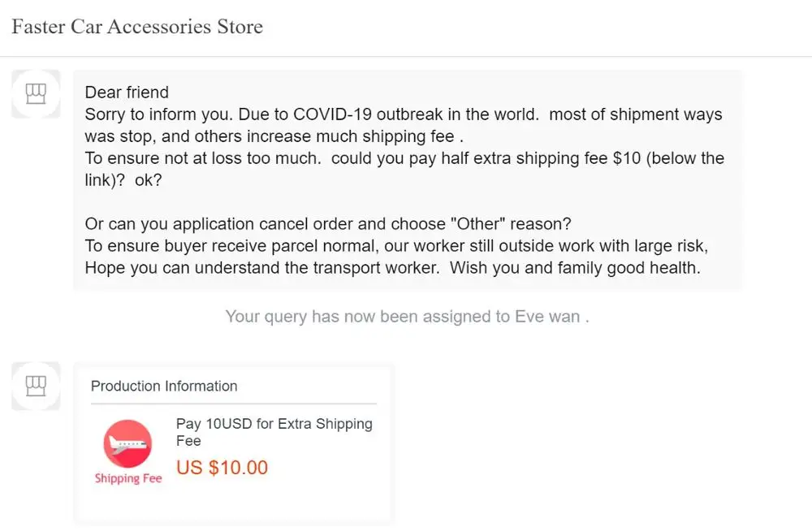Click the To ensure buyer receive parcel line

click(402, 246)
